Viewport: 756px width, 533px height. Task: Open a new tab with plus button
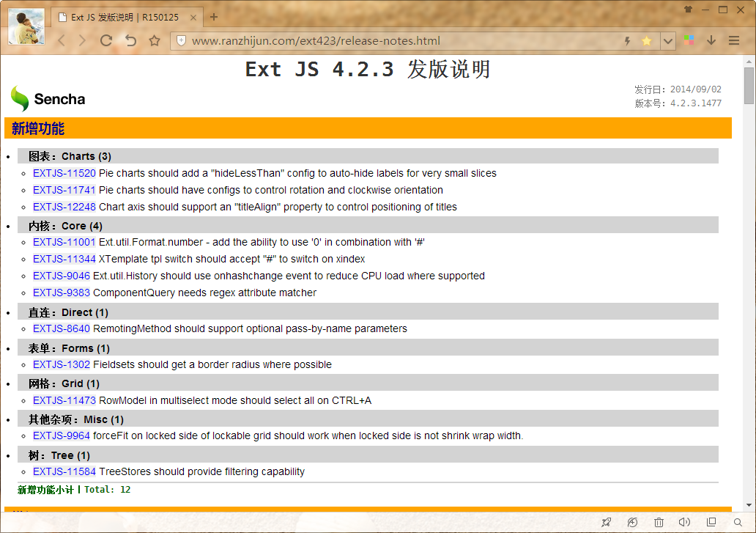click(x=214, y=17)
